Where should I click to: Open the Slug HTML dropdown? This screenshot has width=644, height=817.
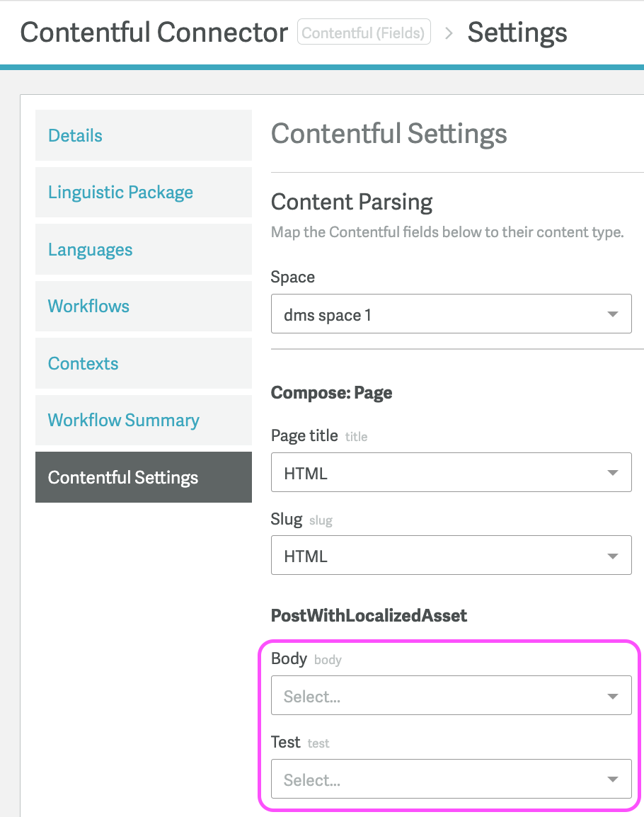tap(451, 555)
